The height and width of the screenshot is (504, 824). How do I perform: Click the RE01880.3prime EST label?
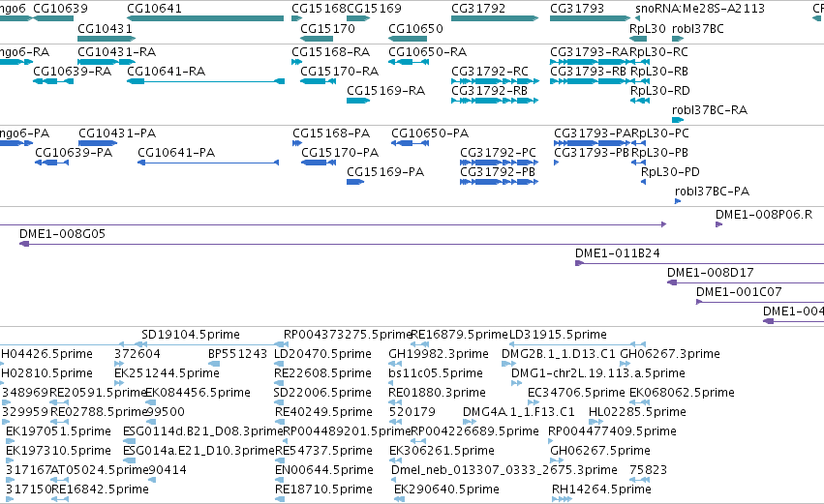click(437, 393)
